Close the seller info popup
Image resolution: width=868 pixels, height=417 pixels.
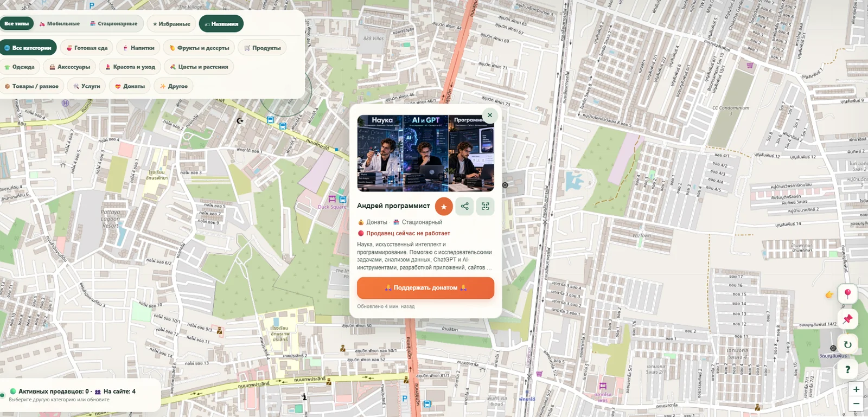pyautogui.click(x=490, y=115)
